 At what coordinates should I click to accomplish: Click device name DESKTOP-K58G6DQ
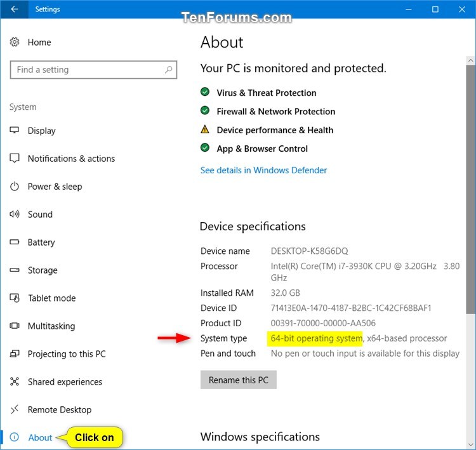coord(309,251)
